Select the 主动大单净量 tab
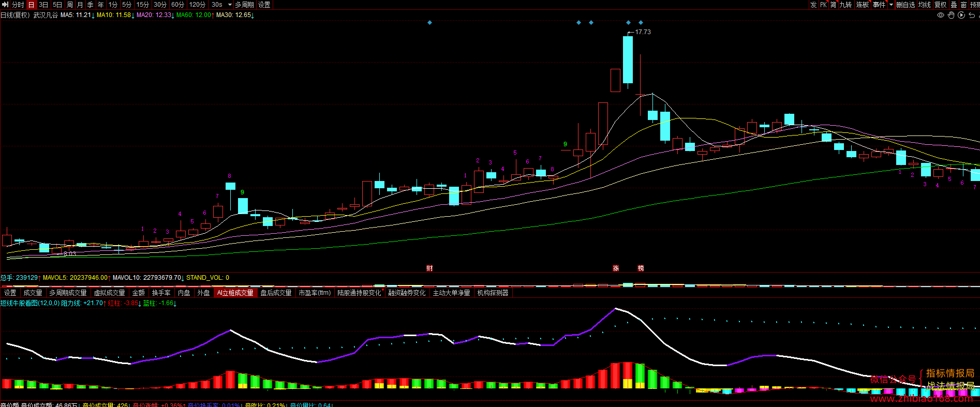Viewport: 980px width, 407px height. [x=451, y=293]
